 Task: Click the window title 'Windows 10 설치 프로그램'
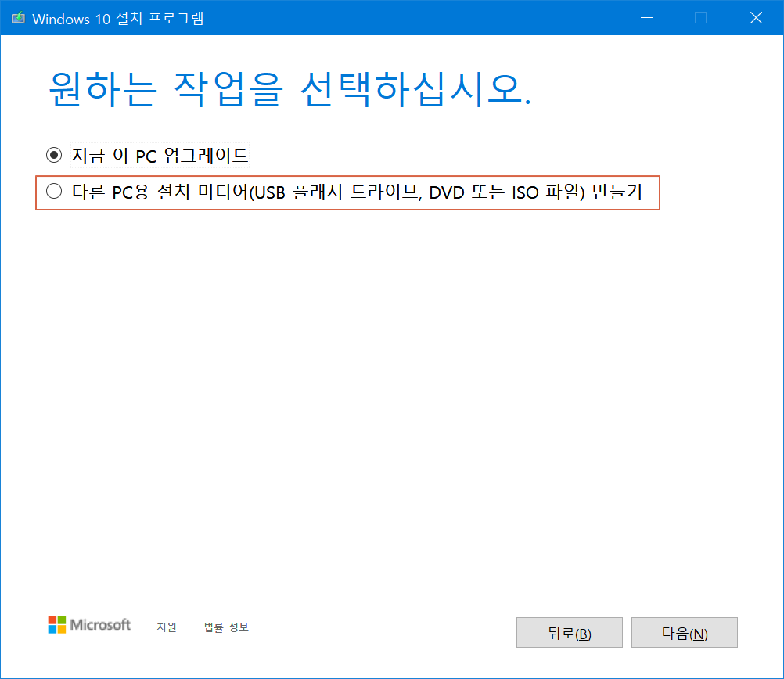coord(118,19)
